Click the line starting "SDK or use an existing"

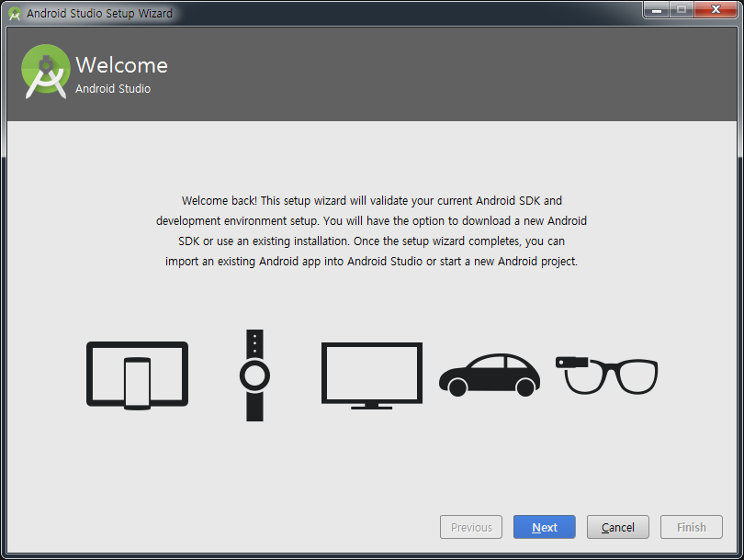(x=371, y=241)
